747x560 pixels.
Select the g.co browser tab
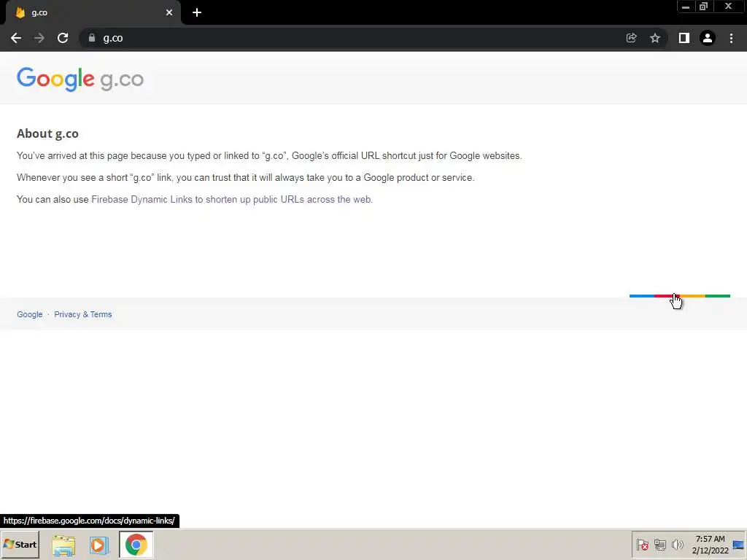pyautogui.click(x=93, y=13)
